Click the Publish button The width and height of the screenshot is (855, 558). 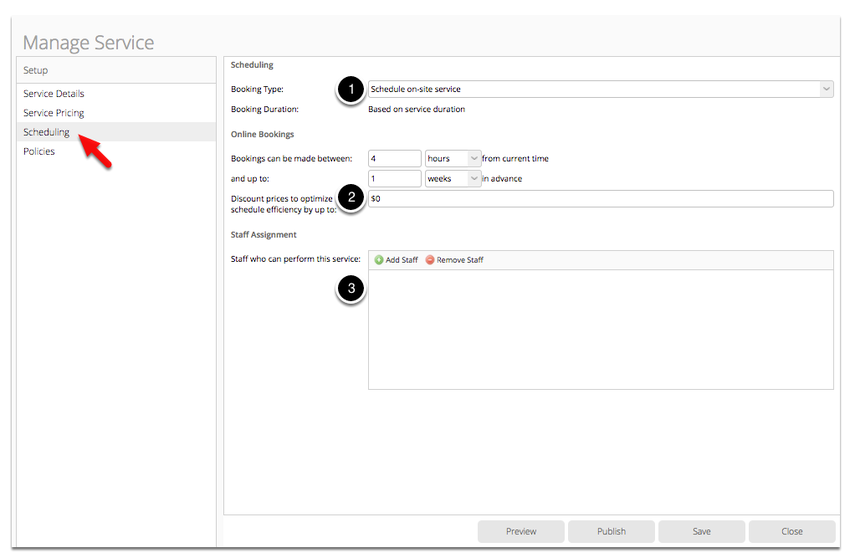click(611, 531)
